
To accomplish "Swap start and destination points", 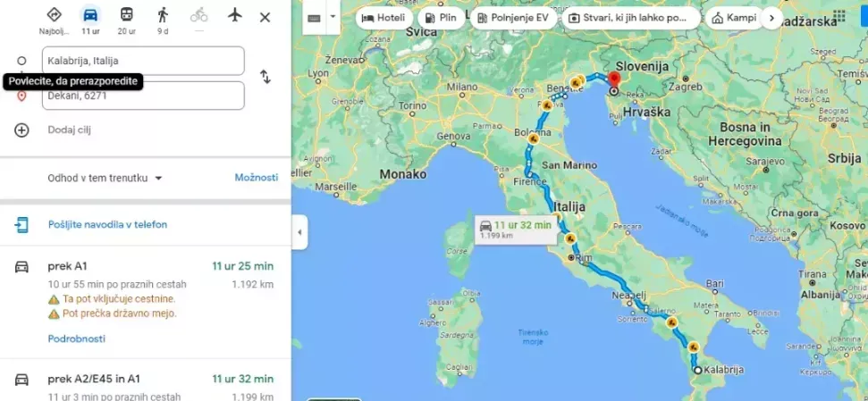I will pos(265,76).
